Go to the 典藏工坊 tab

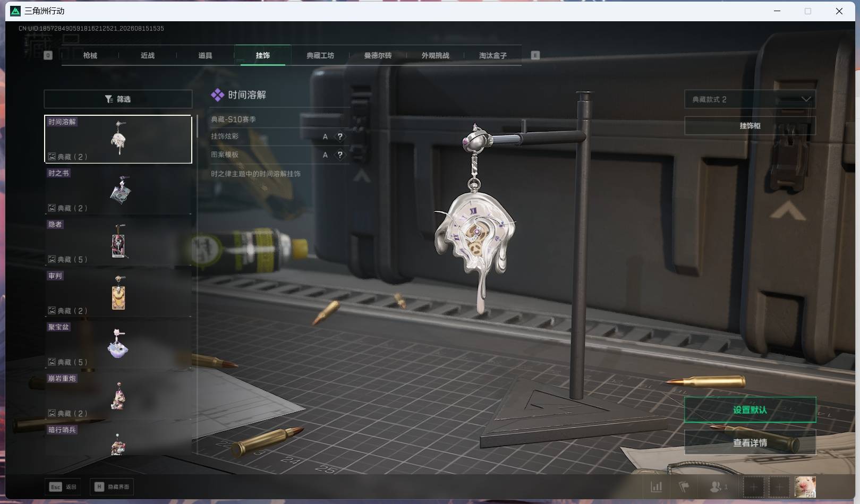click(x=320, y=55)
